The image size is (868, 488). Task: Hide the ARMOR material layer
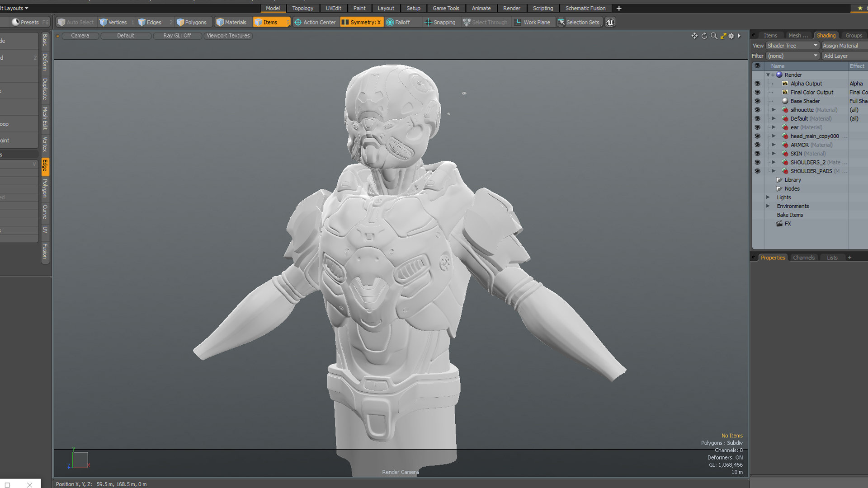click(x=757, y=145)
